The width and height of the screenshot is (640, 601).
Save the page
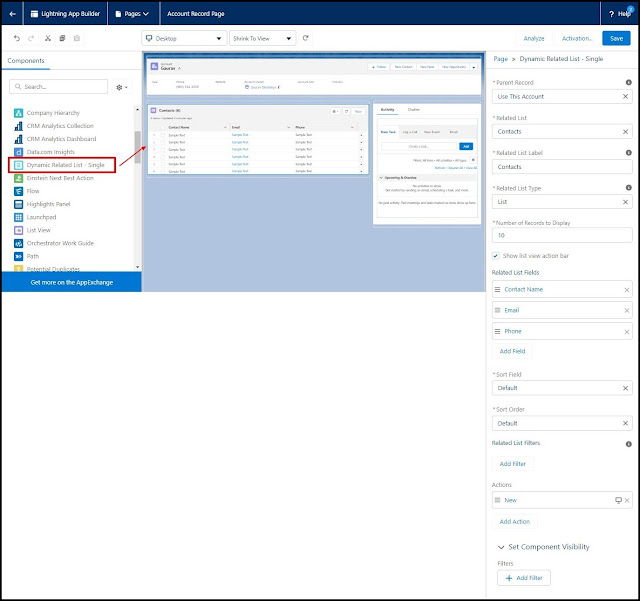tap(616, 38)
